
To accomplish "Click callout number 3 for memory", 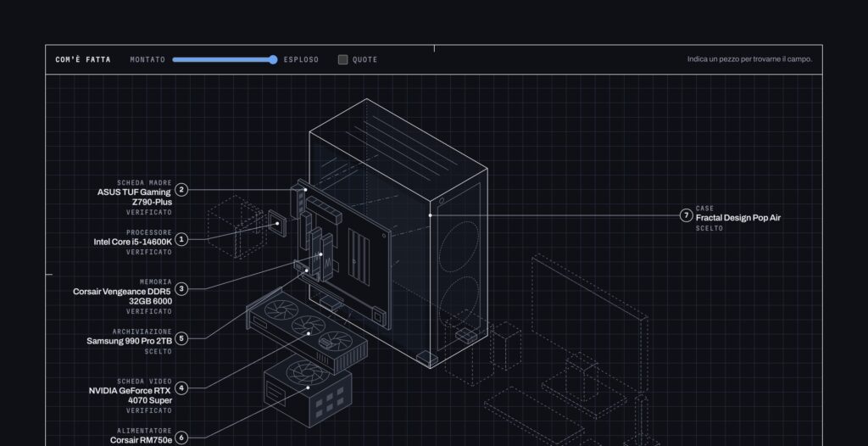I will [181, 288].
